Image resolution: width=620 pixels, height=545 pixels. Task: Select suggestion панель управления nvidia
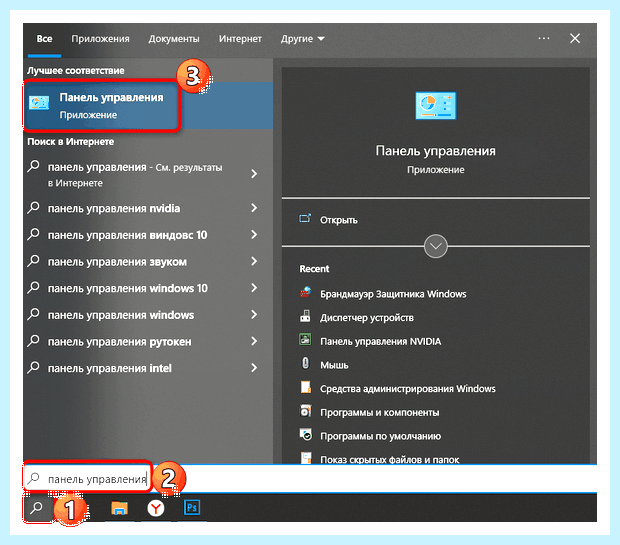click(x=114, y=208)
